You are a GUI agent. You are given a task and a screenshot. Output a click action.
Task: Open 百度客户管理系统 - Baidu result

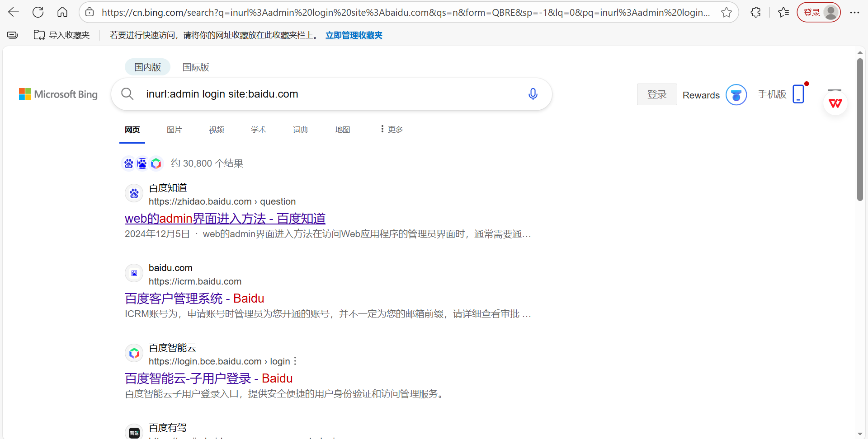(194, 299)
